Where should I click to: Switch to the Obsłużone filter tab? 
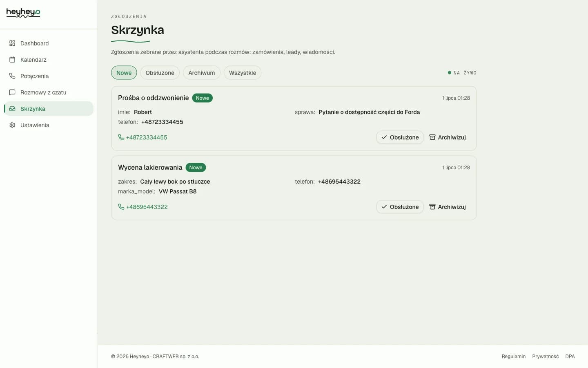[x=160, y=73]
